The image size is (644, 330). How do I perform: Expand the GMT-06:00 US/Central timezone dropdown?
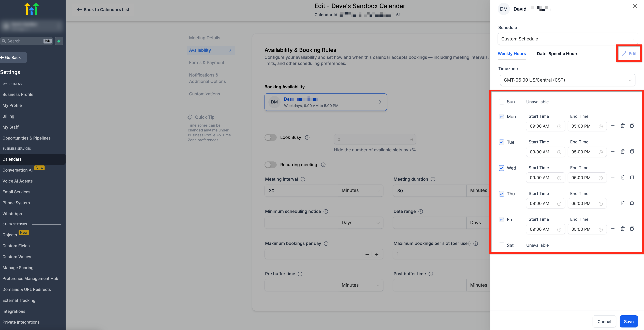point(567,80)
